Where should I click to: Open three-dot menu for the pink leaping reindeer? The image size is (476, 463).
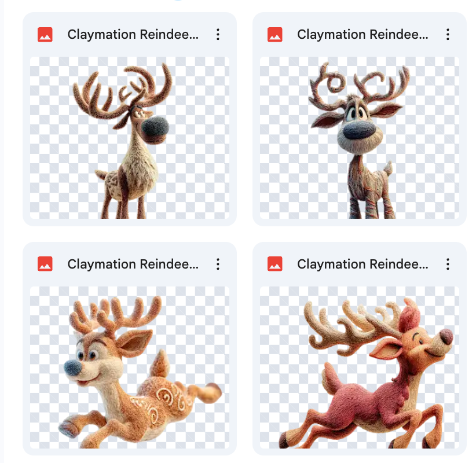coord(448,264)
